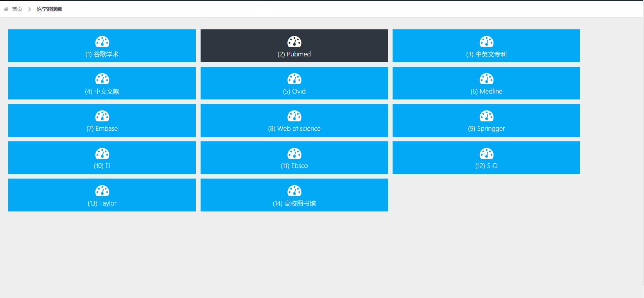This screenshot has width=644, height=298.
Task: Open the (8) Web of science label
Action: point(294,129)
